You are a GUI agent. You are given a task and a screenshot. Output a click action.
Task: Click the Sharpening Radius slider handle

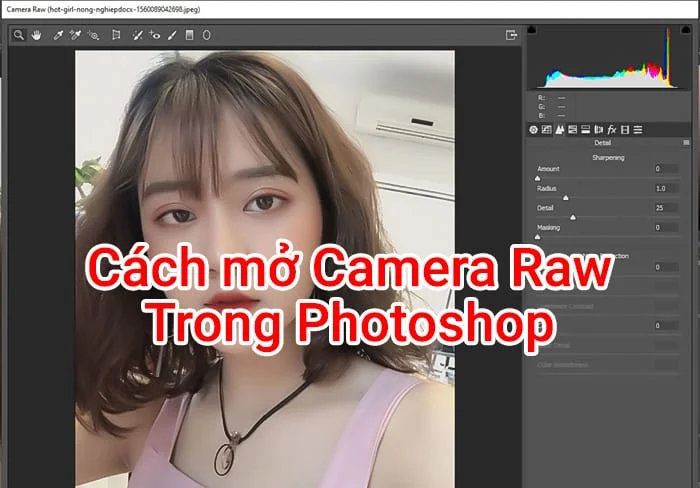pos(566,197)
